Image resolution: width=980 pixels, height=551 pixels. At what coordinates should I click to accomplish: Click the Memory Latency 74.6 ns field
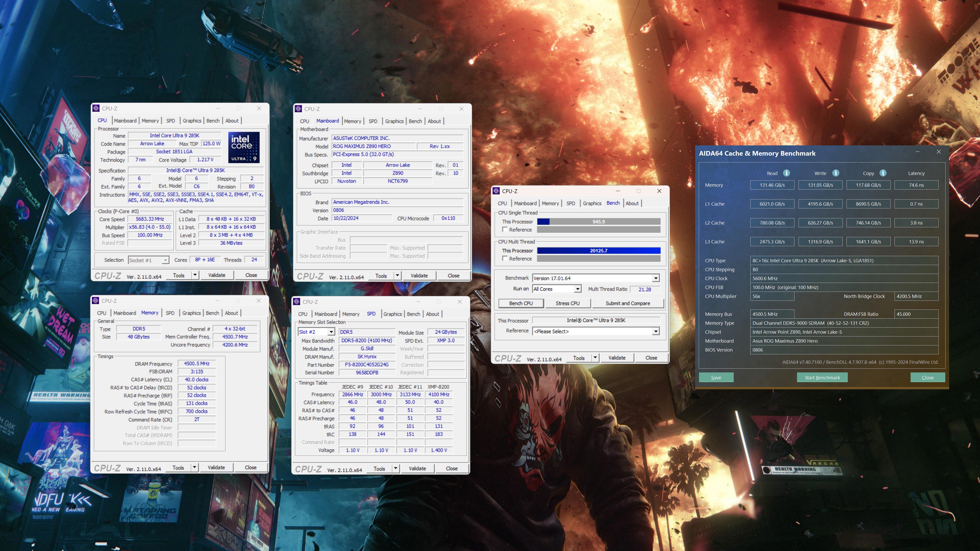(916, 185)
